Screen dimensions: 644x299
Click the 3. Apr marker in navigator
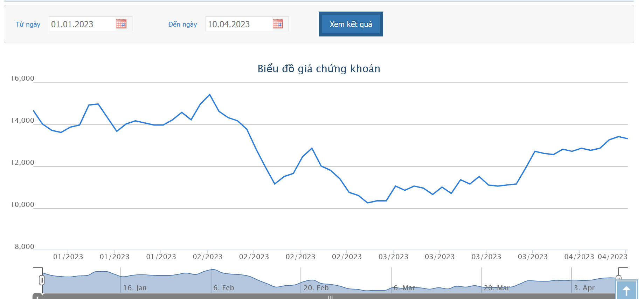coord(584,288)
